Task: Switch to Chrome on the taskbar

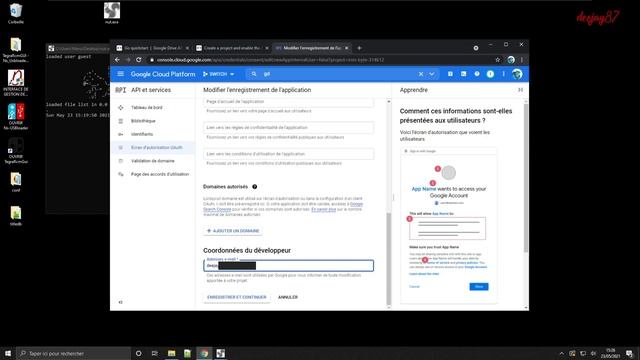Action: pos(204,353)
